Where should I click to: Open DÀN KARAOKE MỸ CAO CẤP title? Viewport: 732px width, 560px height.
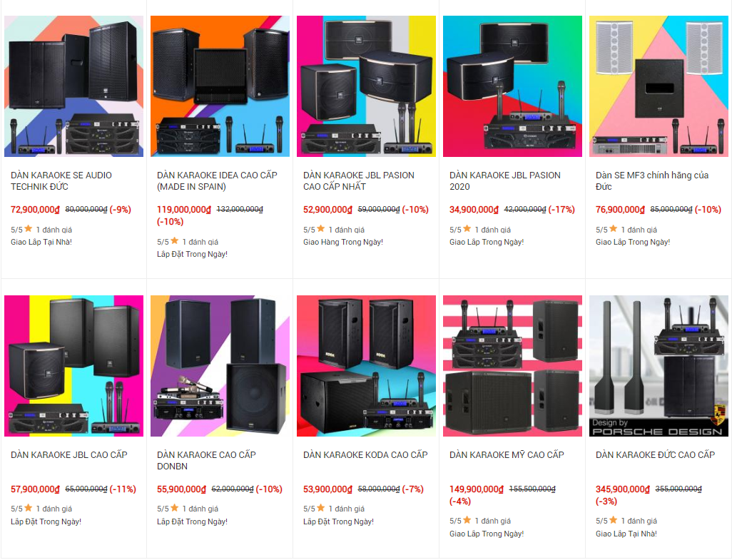point(507,455)
